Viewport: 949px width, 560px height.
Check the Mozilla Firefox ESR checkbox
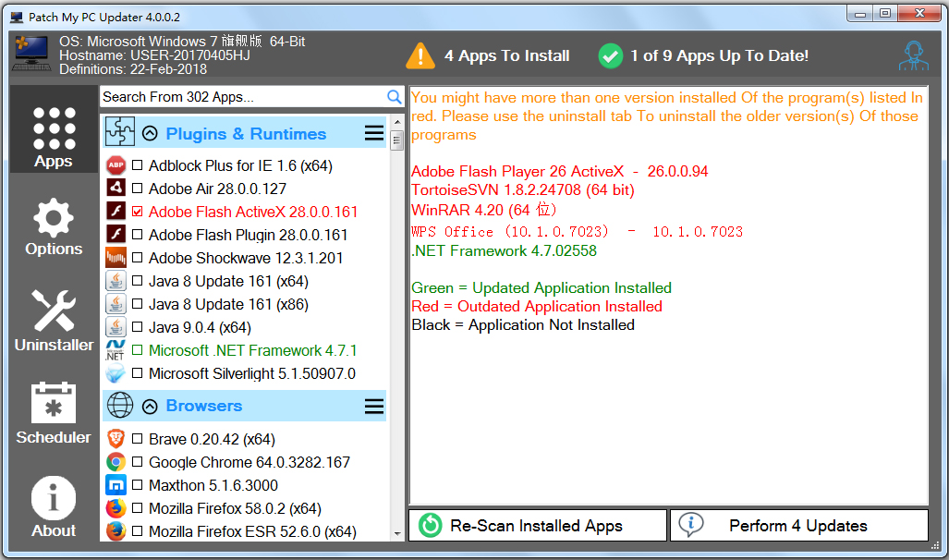[x=138, y=531]
